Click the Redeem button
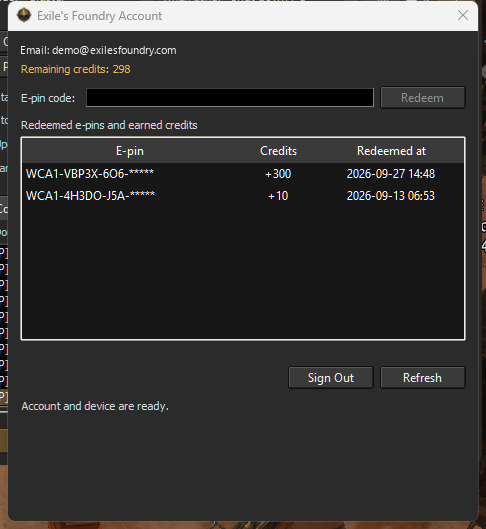 (x=423, y=98)
